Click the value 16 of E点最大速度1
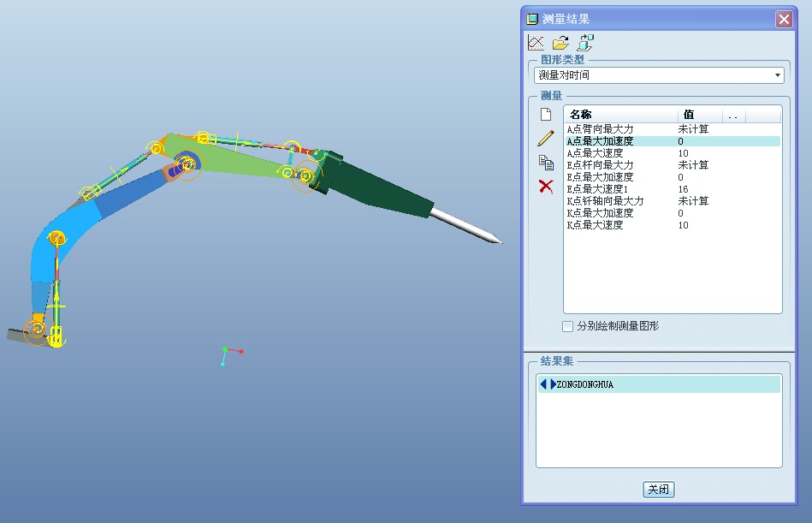The height and width of the screenshot is (523, 812). pyautogui.click(x=683, y=189)
